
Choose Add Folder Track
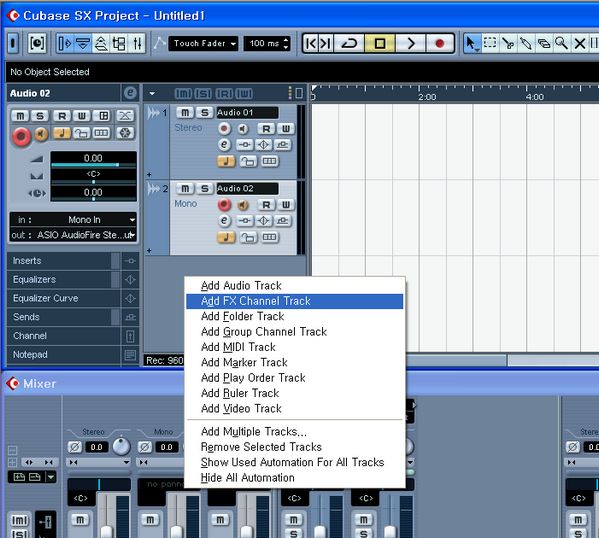coord(295,316)
